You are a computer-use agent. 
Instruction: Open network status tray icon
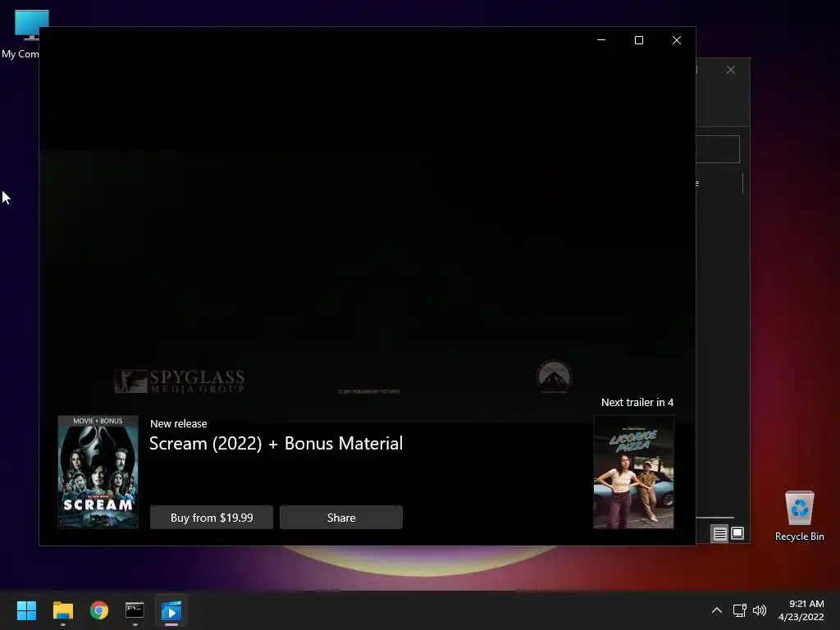739,610
